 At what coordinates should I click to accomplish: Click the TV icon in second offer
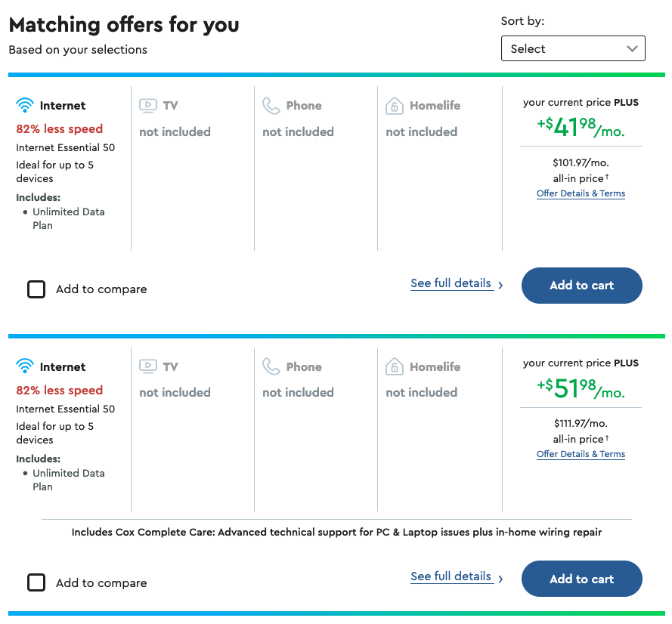point(148,367)
